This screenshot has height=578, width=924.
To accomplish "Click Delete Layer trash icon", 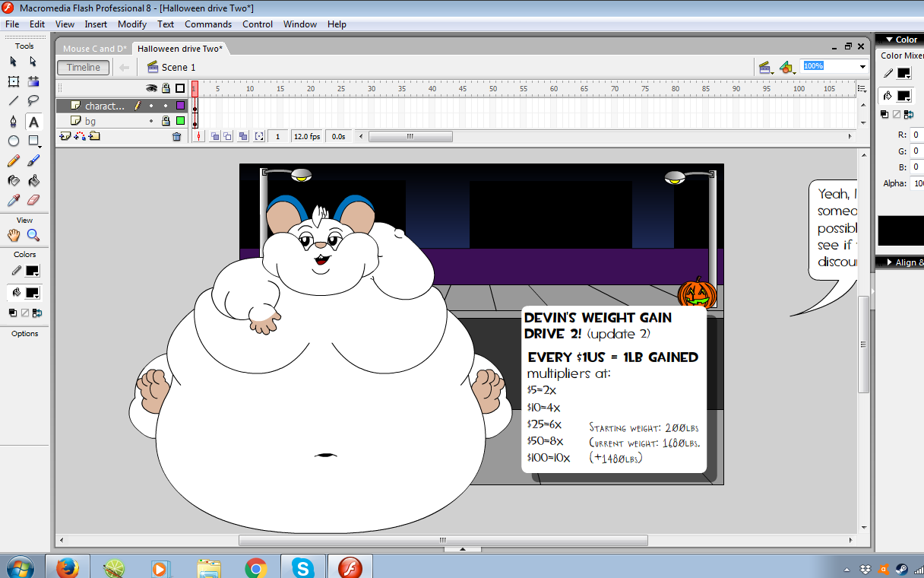I will pyautogui.click(x=177, y=137).
